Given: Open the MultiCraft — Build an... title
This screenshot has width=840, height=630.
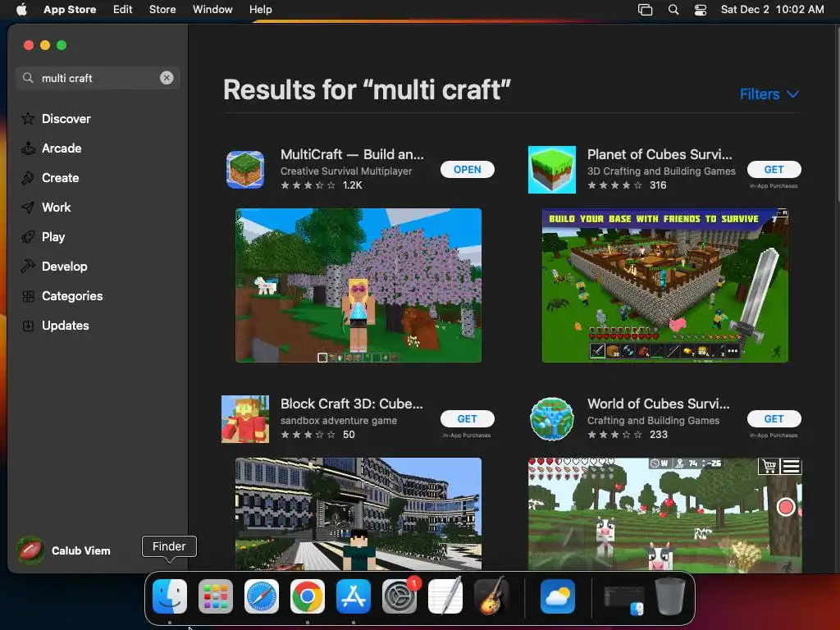Looking at the screenshot, I should point(352,154).
